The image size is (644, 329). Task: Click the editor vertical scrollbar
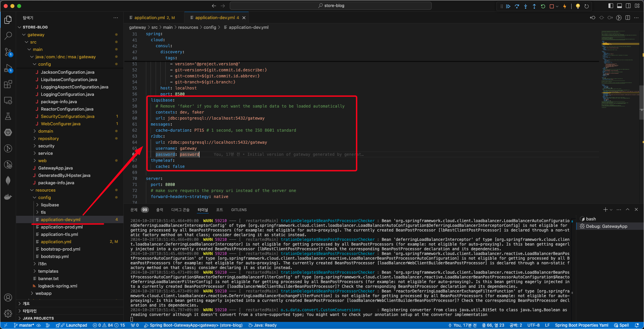pos(642,102)
